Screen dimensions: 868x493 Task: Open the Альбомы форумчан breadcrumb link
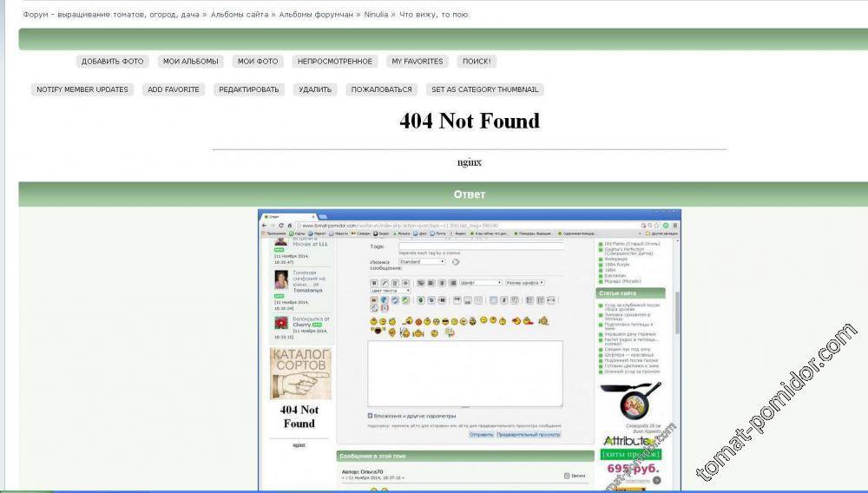pyautogui.click(x=315, y=15)
